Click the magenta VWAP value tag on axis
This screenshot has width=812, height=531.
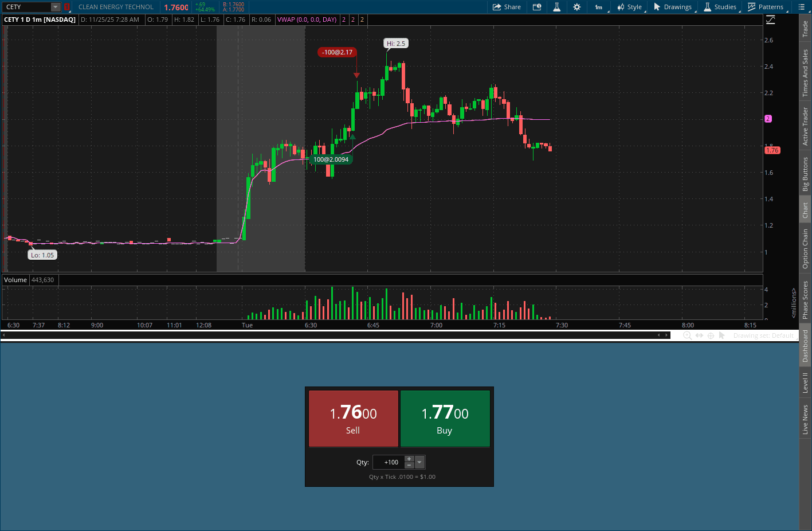768,119
